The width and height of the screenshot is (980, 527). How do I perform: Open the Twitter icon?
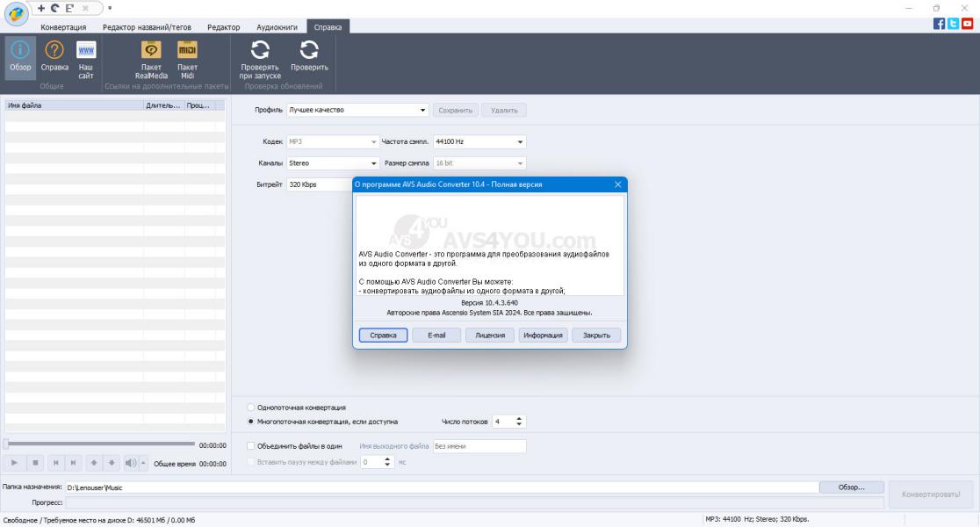(x=953, y=24)
